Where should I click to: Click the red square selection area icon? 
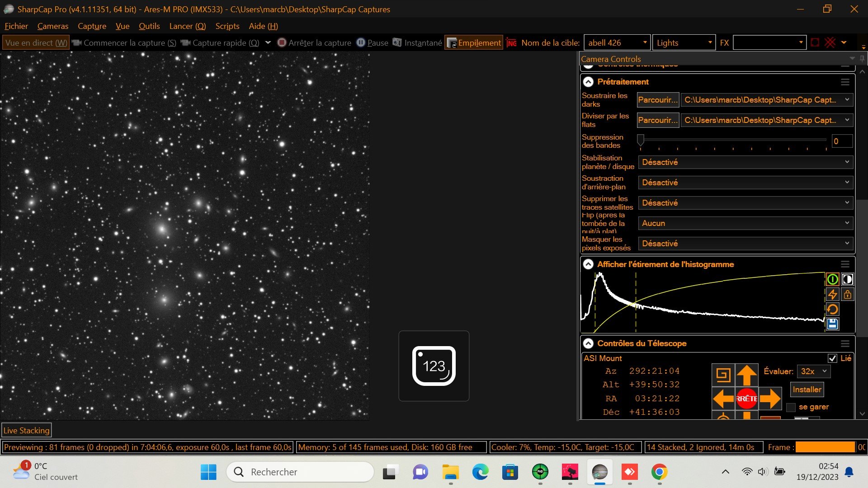815,42
